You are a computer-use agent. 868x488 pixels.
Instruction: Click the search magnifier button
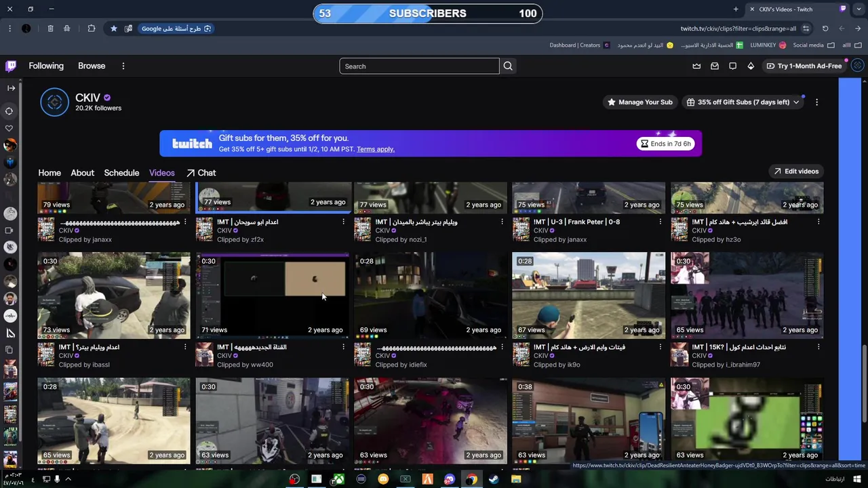pos(508,66)
